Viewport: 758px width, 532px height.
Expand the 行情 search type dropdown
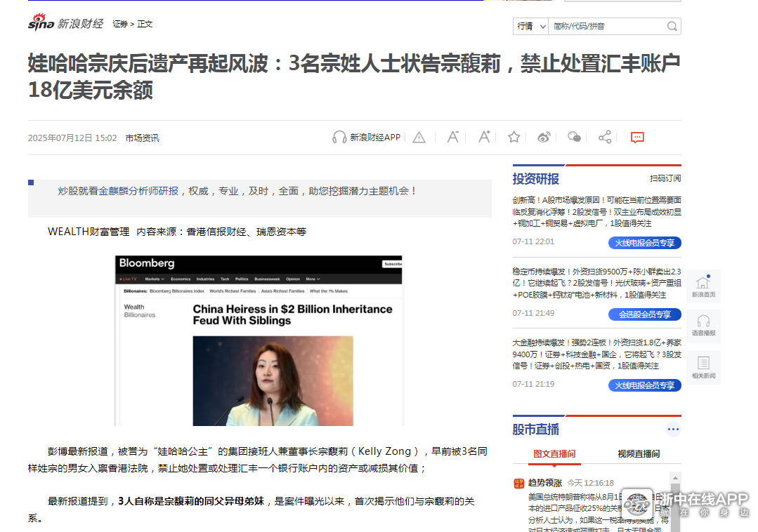531,26
